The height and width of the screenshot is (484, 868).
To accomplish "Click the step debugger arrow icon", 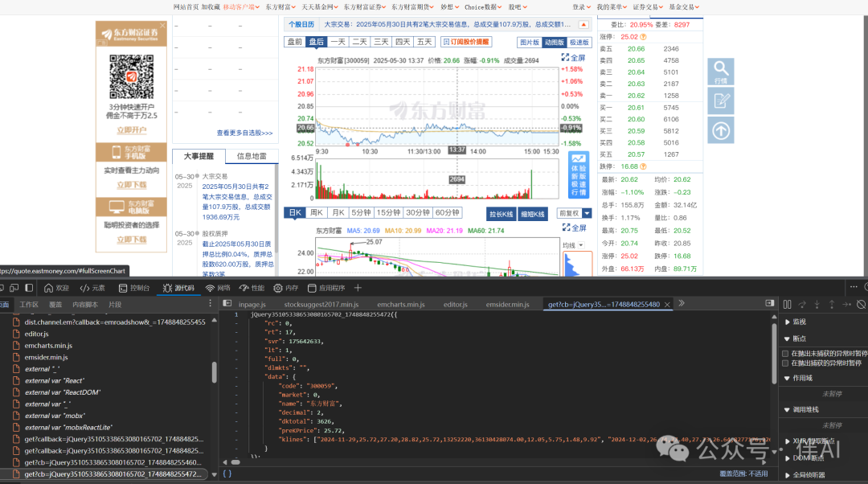I will 846,304.
